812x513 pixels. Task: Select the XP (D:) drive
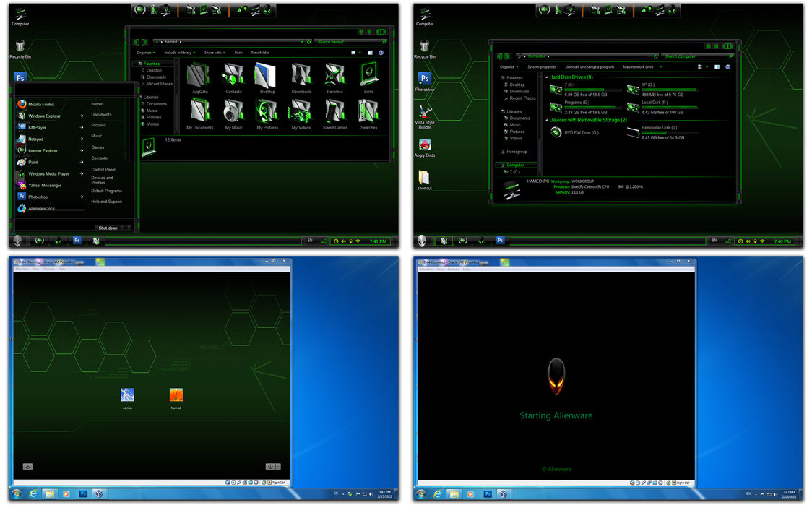663,90
